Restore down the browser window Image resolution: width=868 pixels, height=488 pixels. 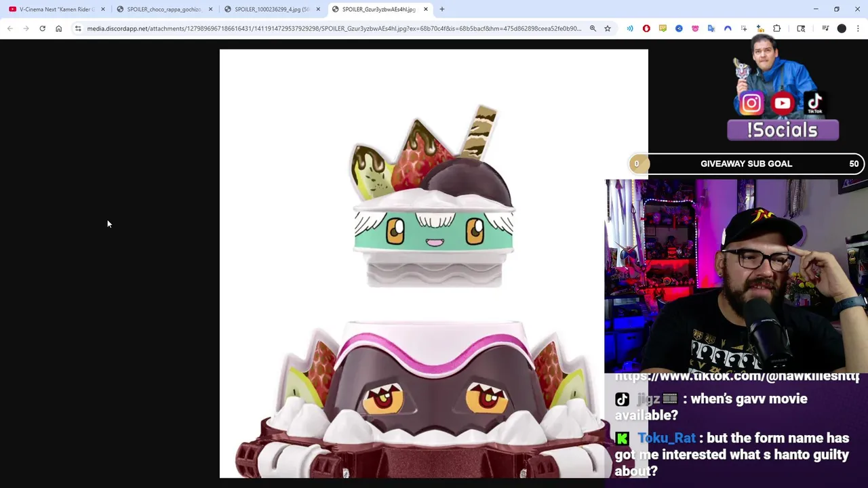click(x=837, y=9)
